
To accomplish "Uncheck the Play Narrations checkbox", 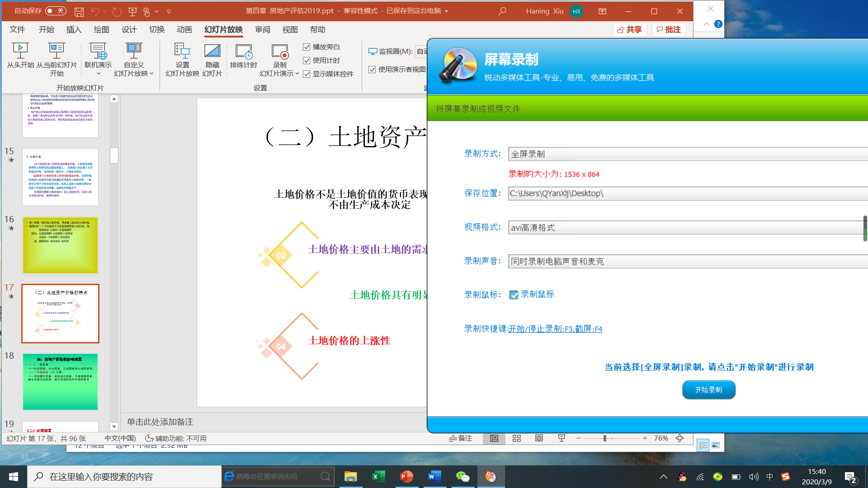I will 307,47.
